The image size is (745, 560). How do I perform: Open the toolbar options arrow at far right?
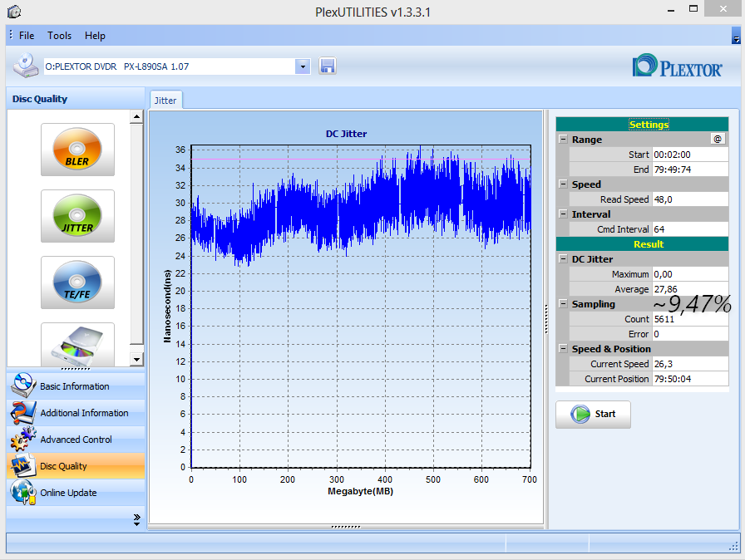coord(736,36)
